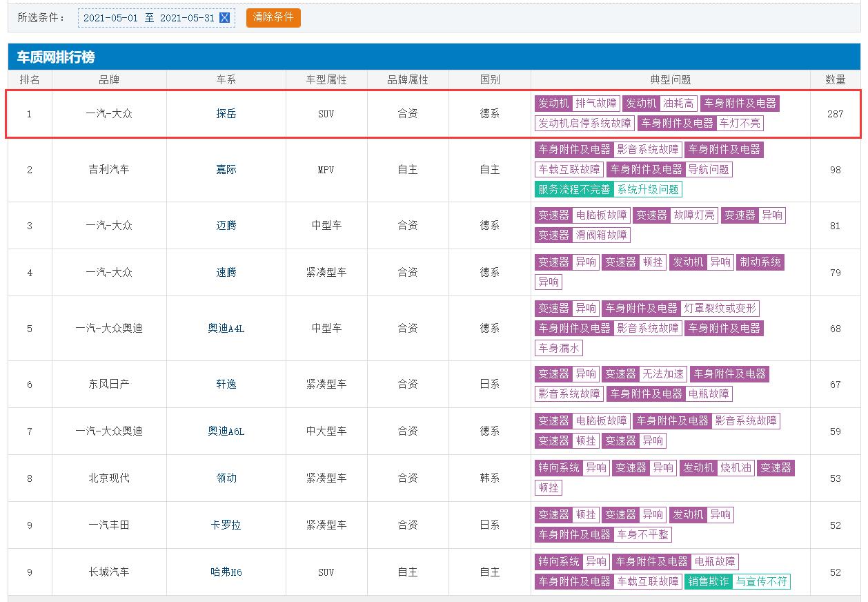Open the 卡罗拉 car series link
Image resolution: width=868 pixels, height=602 pixels.
pyautogui.click(x=226, y=525)
